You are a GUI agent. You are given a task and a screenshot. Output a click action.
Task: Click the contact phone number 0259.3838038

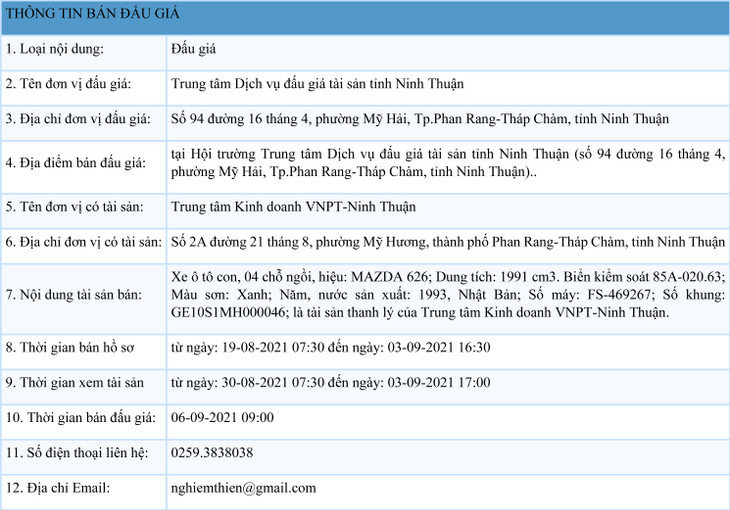click(x=212, y=453)
